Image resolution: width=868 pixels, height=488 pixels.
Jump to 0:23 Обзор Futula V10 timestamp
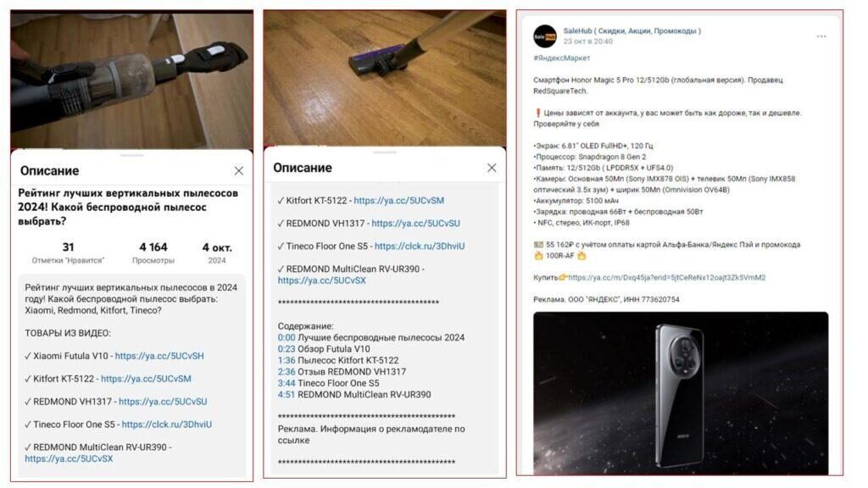tap(287, 349)
